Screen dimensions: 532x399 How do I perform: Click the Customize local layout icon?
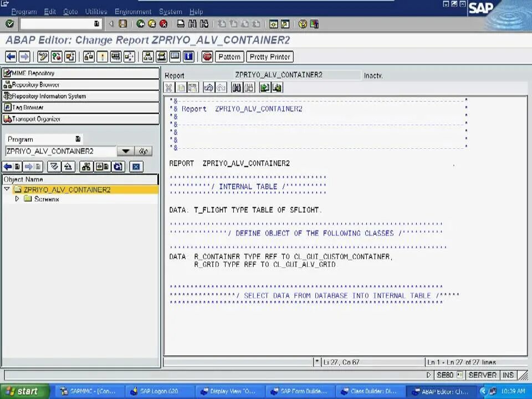(x=314, y=24)
